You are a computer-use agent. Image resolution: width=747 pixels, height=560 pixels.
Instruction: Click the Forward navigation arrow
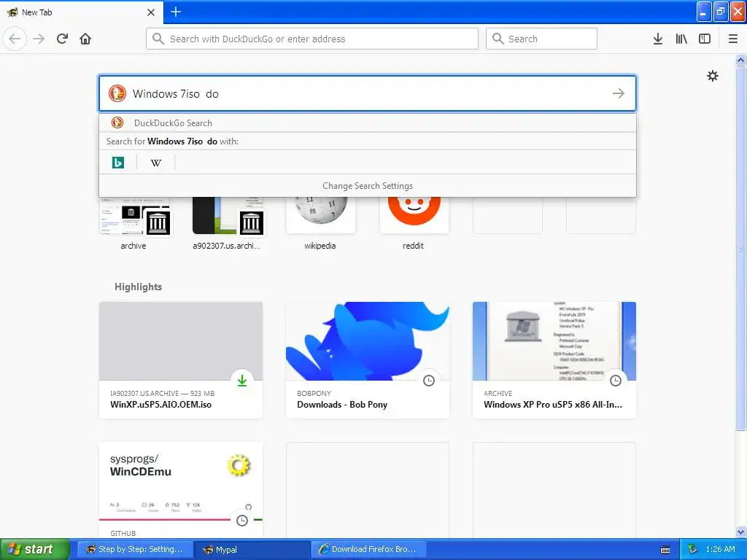[39, 39]
